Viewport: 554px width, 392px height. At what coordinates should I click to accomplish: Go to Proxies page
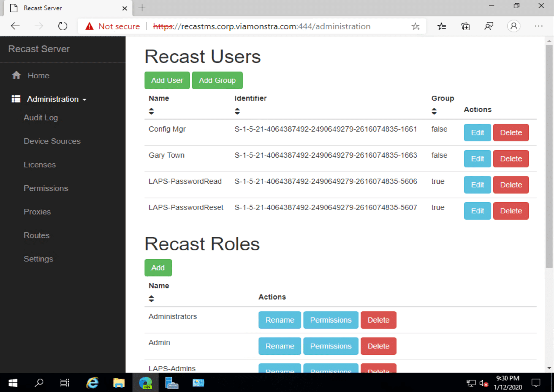tap(37, 212)
